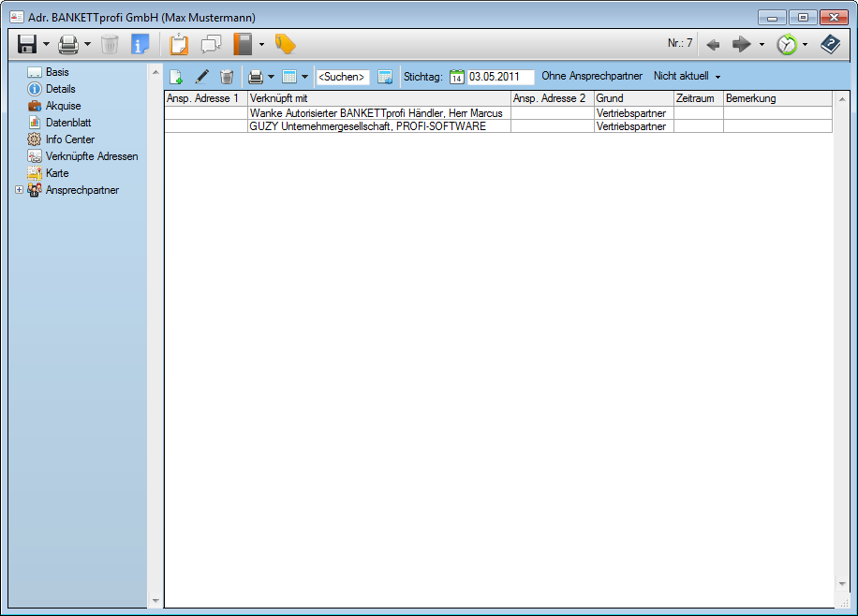
Task: Click the blue info icon in toolbar
Action: [140, 44]
